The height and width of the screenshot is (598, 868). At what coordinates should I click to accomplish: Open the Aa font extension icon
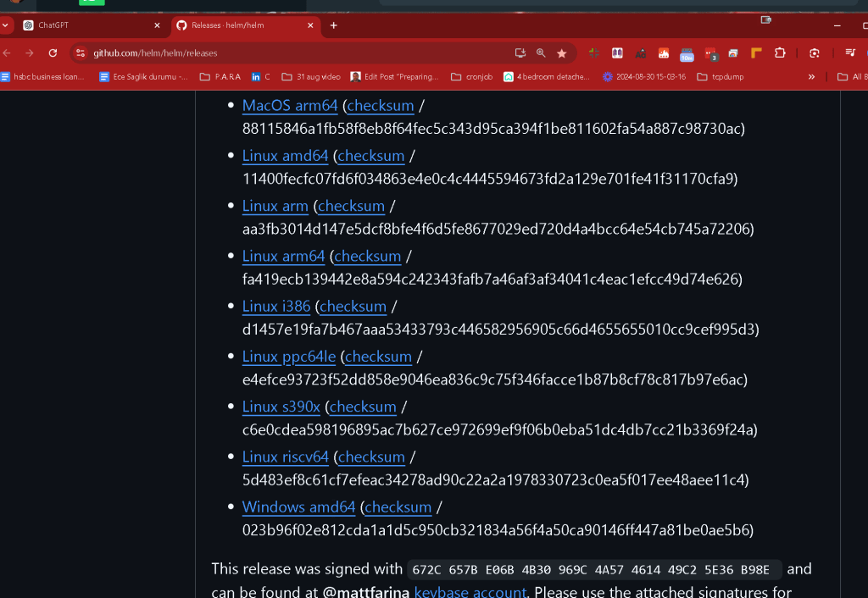(641, 53)
